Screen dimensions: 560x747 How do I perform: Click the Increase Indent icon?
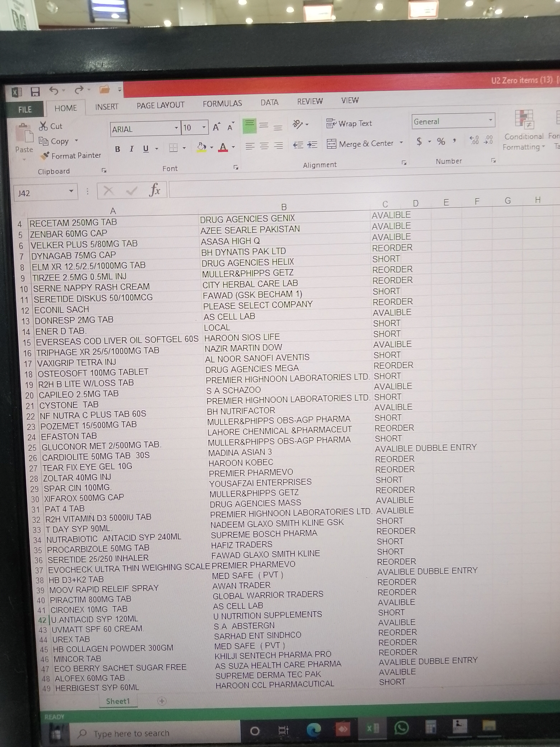312,145
